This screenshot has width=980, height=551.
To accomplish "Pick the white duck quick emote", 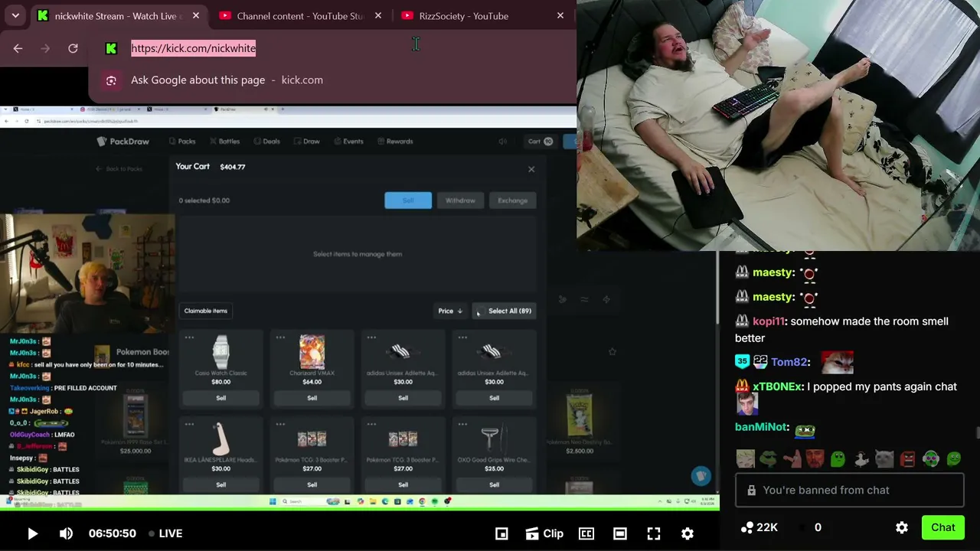I will 861,458.
